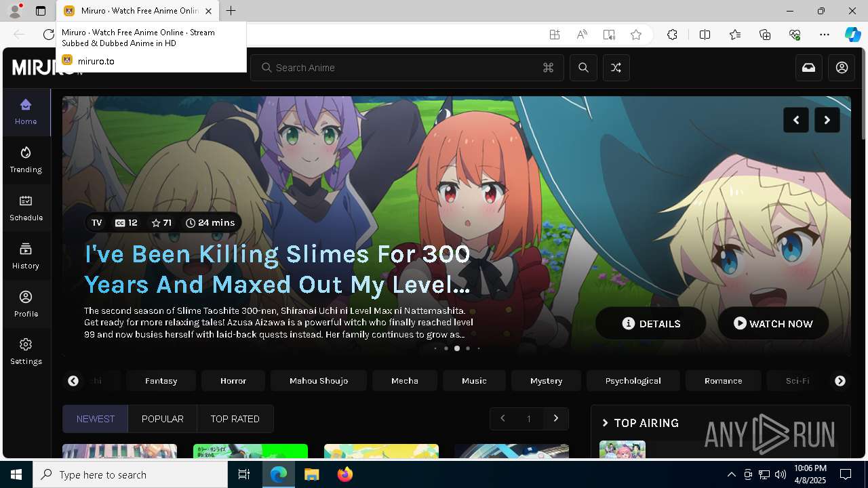Select the Horror genre chip
The image size is (868, 488).
tap(233, 381)
